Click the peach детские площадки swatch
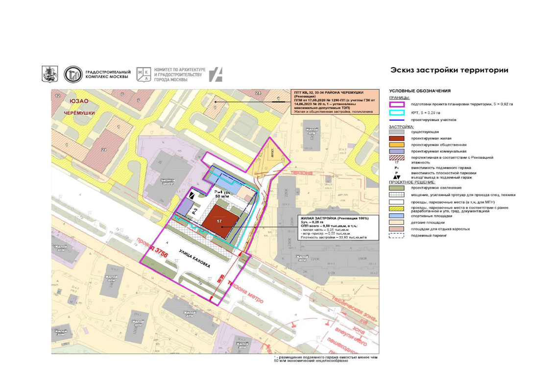 click(396, 222)
